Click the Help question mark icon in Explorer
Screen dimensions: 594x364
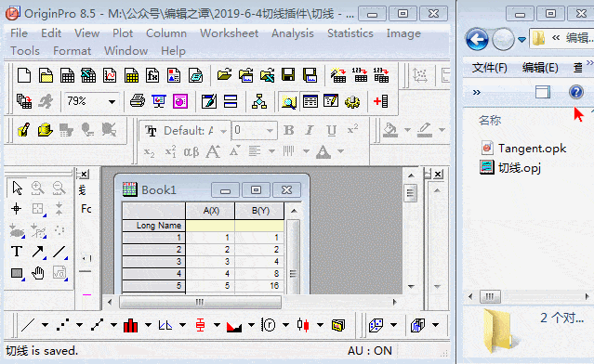[x=576, y=92]
